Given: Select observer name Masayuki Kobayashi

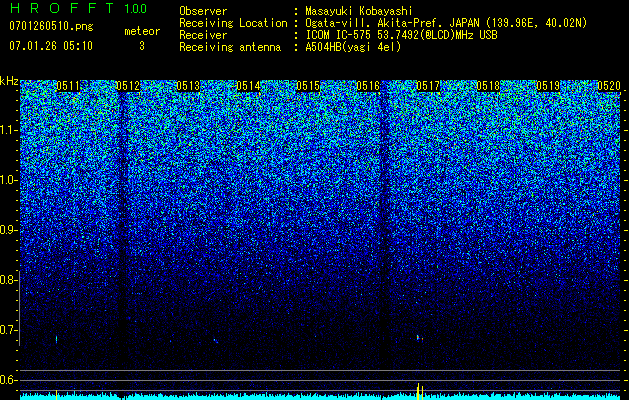Looking at the screenshot, I should pos(359,11).
